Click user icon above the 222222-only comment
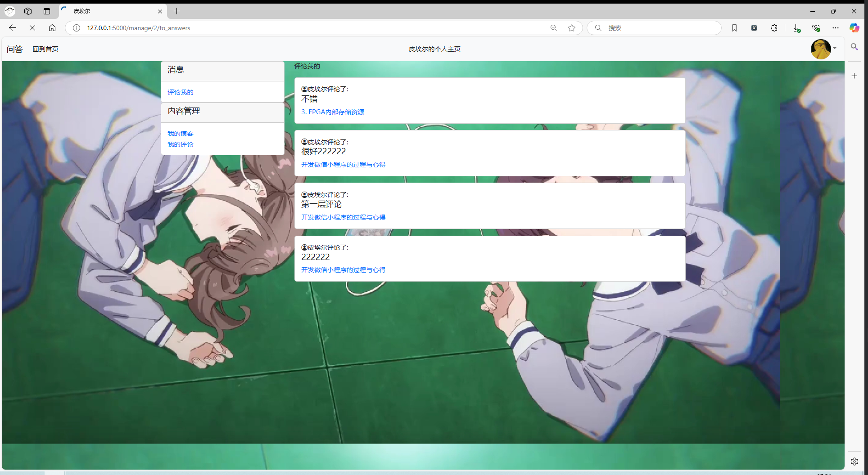868x475 pixels. click(304, 247)
